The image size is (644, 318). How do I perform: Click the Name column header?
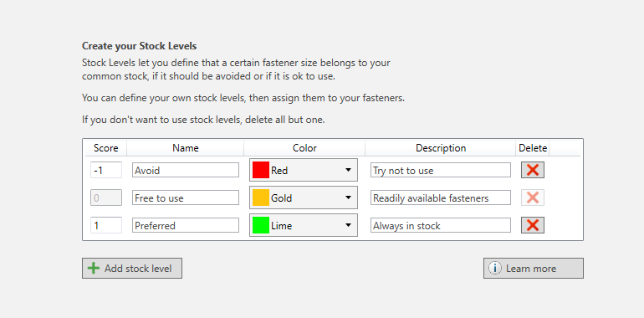click(x=186, y=148)
